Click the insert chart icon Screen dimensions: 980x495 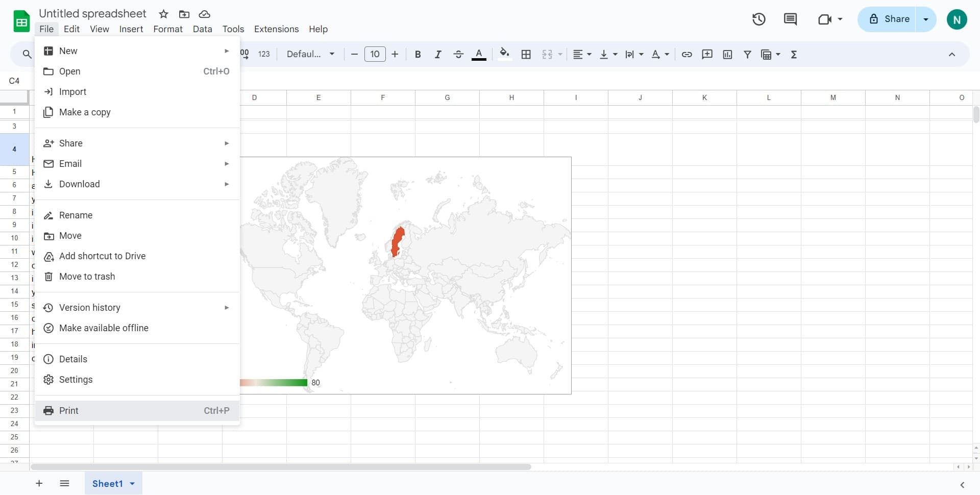coord(727,55)
